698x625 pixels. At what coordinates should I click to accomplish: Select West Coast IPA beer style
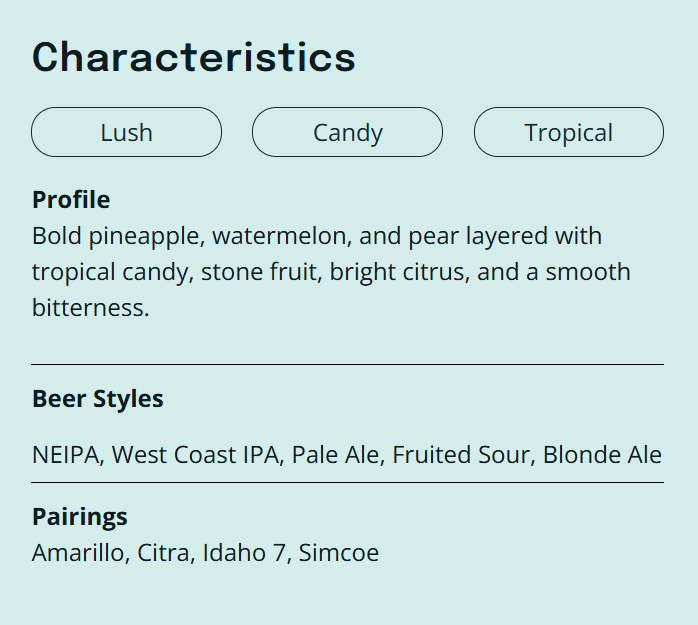195,455
